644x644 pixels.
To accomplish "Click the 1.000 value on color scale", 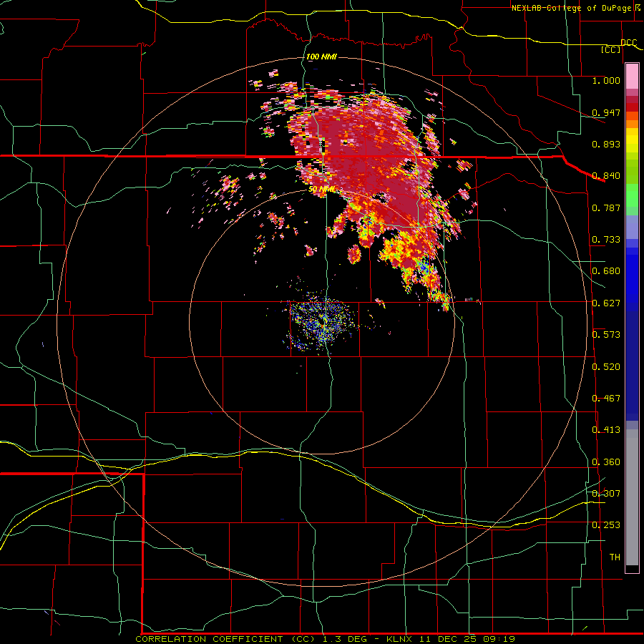I will click(x=606, y=80).
